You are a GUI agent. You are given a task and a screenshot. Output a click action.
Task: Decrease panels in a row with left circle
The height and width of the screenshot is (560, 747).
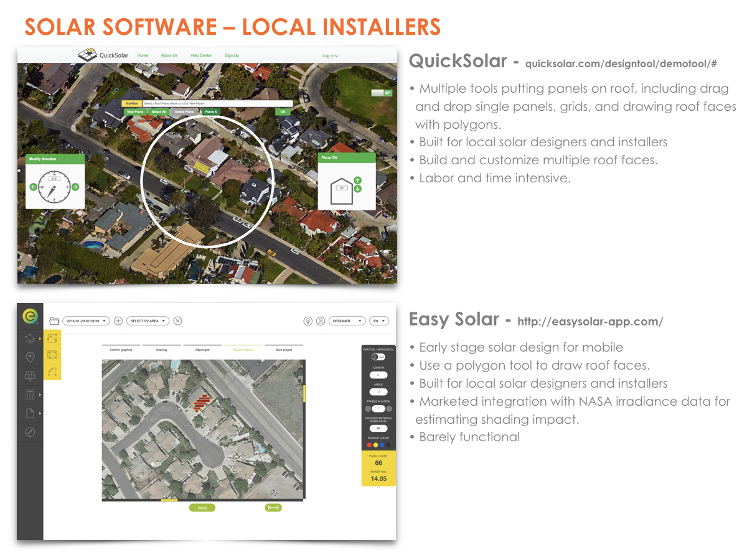(x=368, y=409)
